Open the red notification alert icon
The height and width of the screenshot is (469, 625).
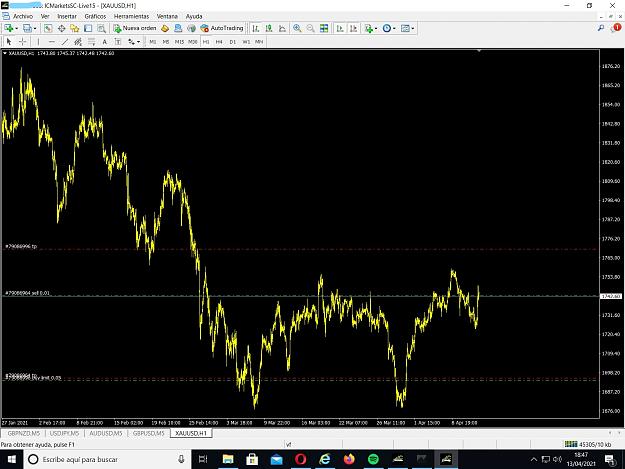coord(616,27)
